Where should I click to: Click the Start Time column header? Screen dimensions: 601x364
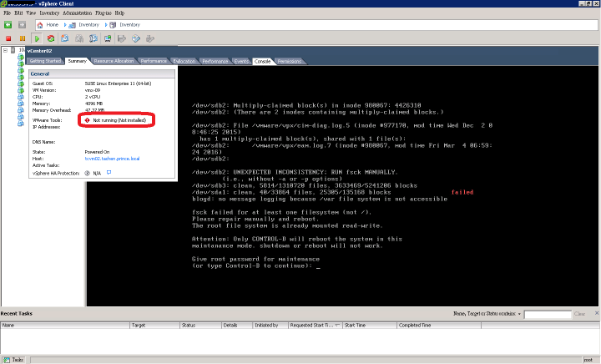click(370, 326)
